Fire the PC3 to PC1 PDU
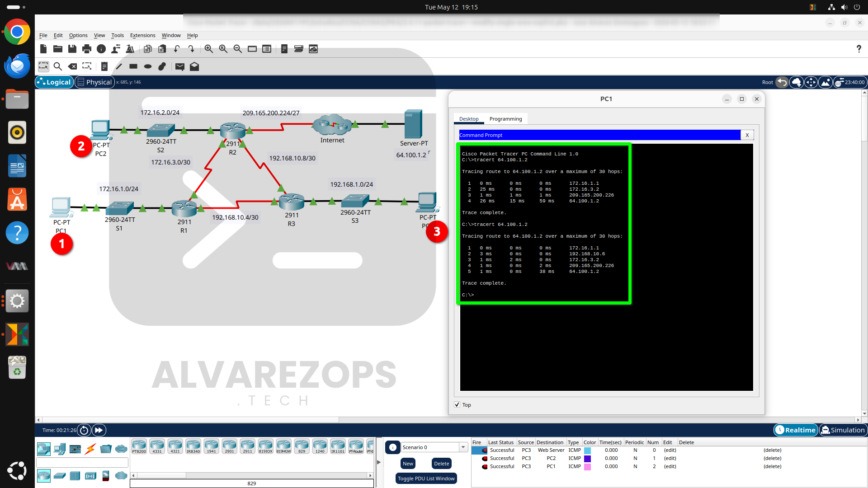 485,467
